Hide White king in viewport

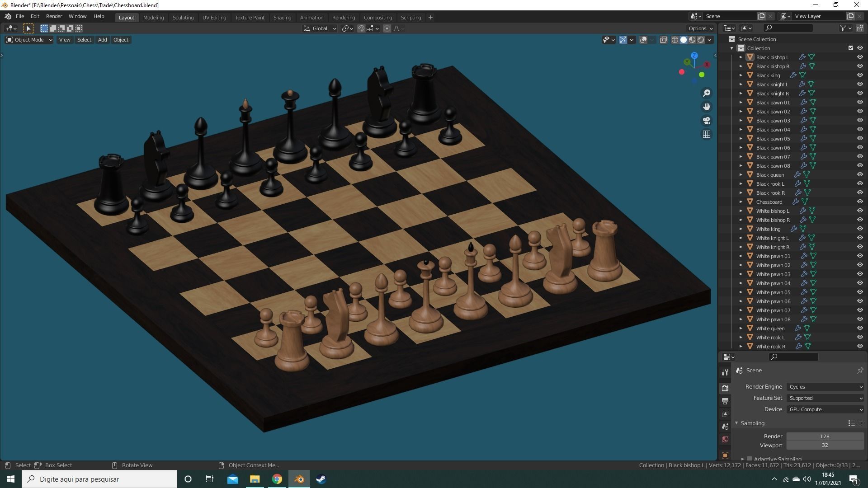pos(860,229)
